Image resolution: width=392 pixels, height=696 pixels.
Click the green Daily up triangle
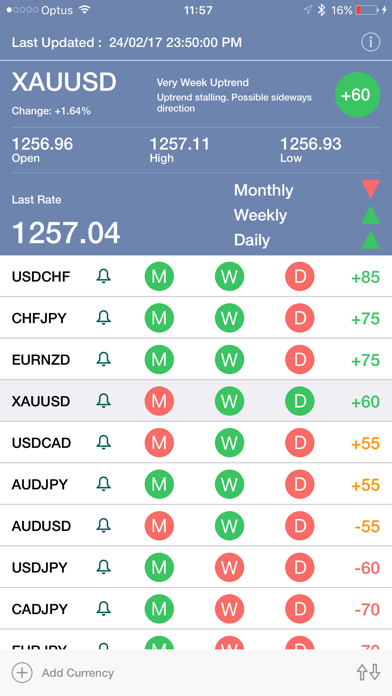(x=370, y=240)
